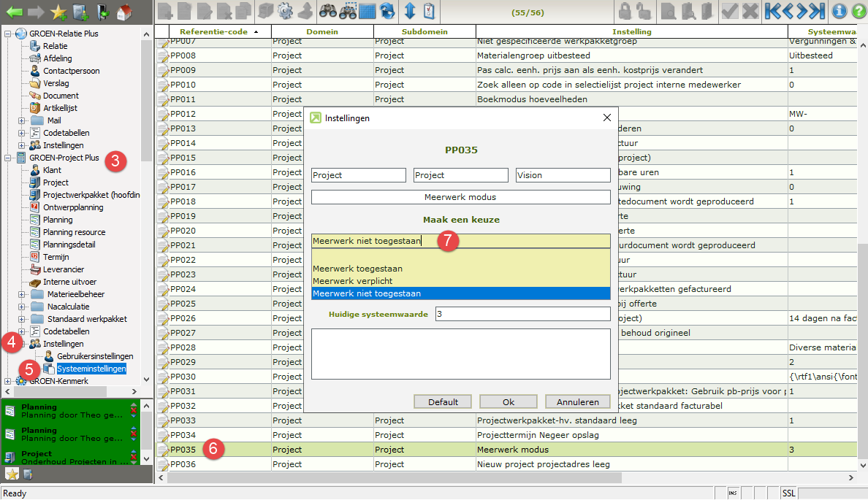Switch to the favorites star tab

pos(12,474)
